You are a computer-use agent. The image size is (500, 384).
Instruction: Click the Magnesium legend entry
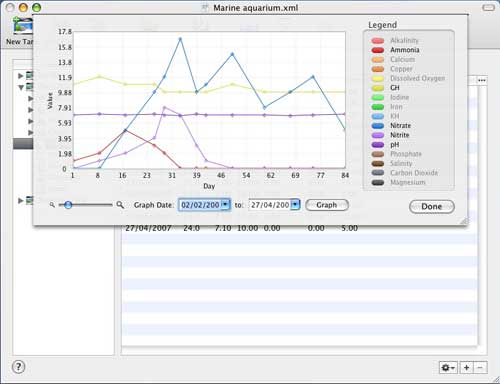click(398, 183)
